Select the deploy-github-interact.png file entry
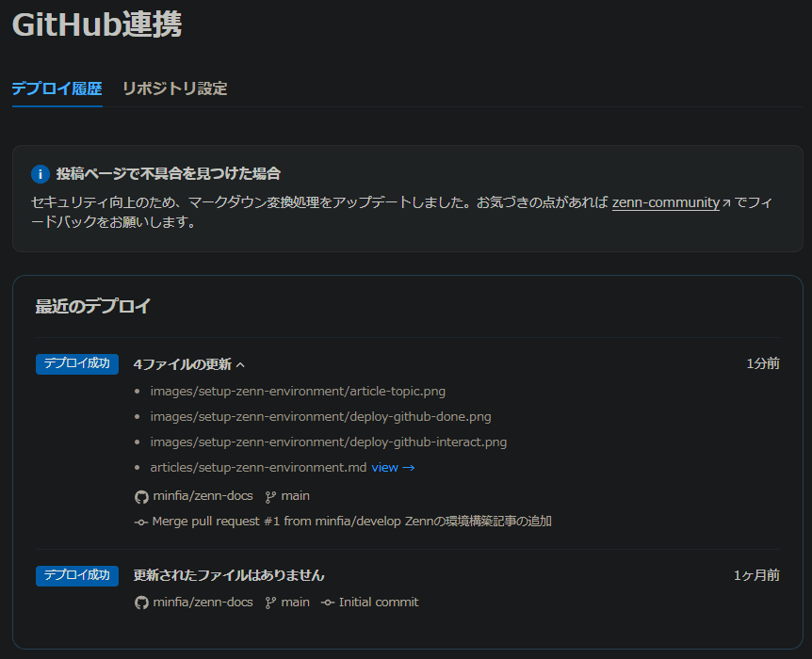The width and height of the screenshot is (812, 659). 329,442
